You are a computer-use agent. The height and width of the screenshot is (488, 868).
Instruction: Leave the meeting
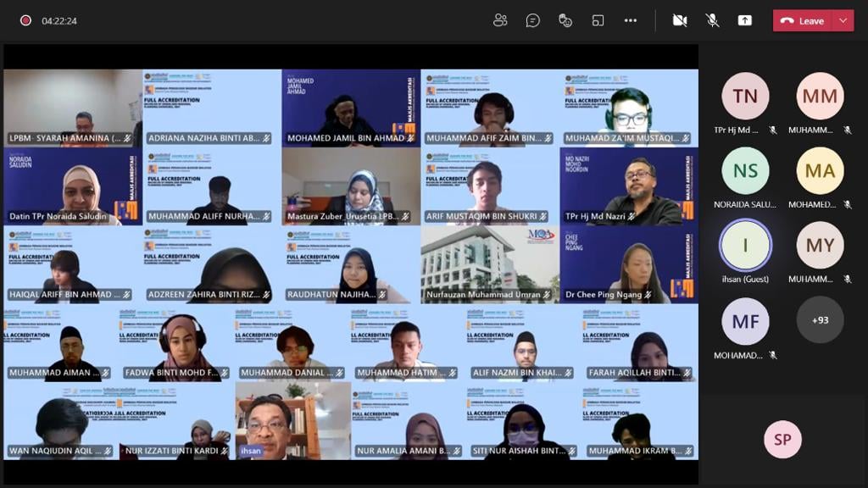[803, 20]
